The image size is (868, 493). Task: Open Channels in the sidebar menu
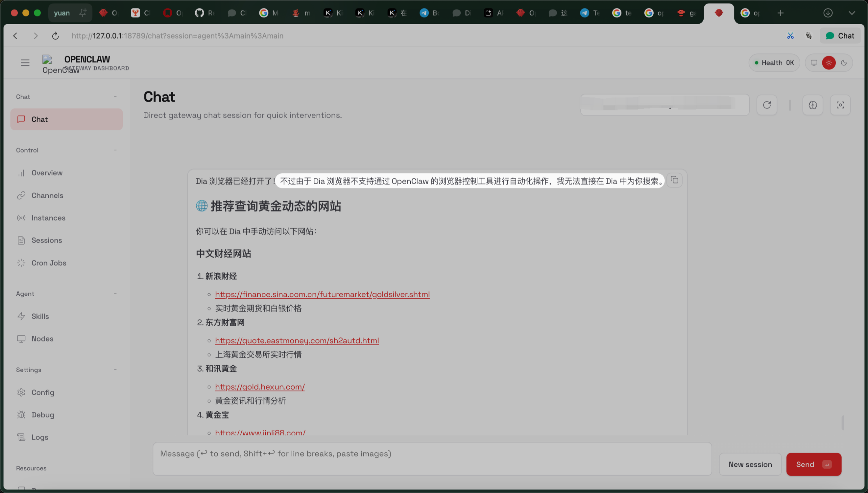(x=47, y=195)
